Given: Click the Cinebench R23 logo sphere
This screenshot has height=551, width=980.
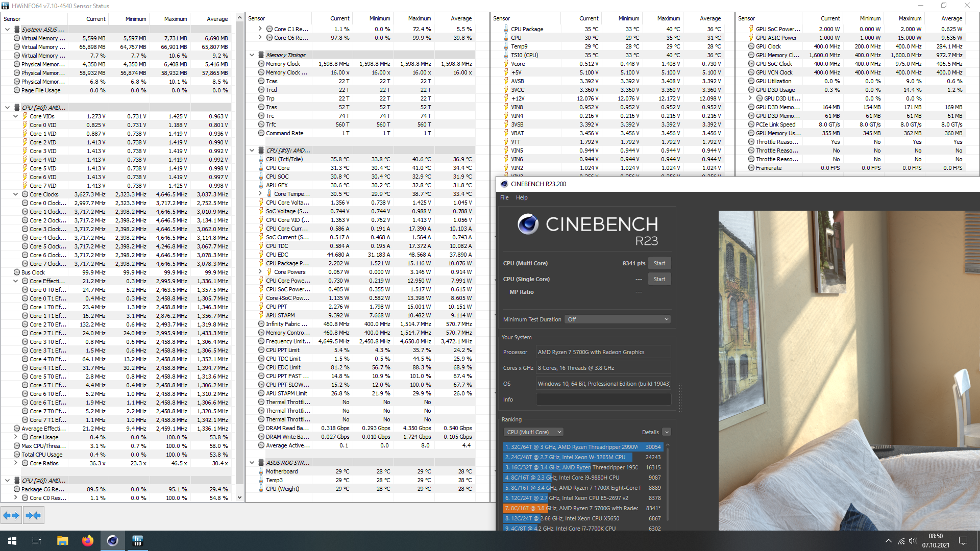Looking at the screenshot, I should 528,224.
